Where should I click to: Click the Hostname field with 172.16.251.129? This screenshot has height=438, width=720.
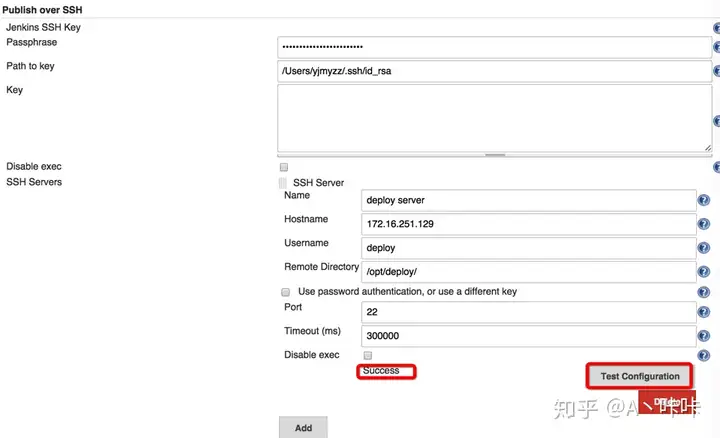529,224
